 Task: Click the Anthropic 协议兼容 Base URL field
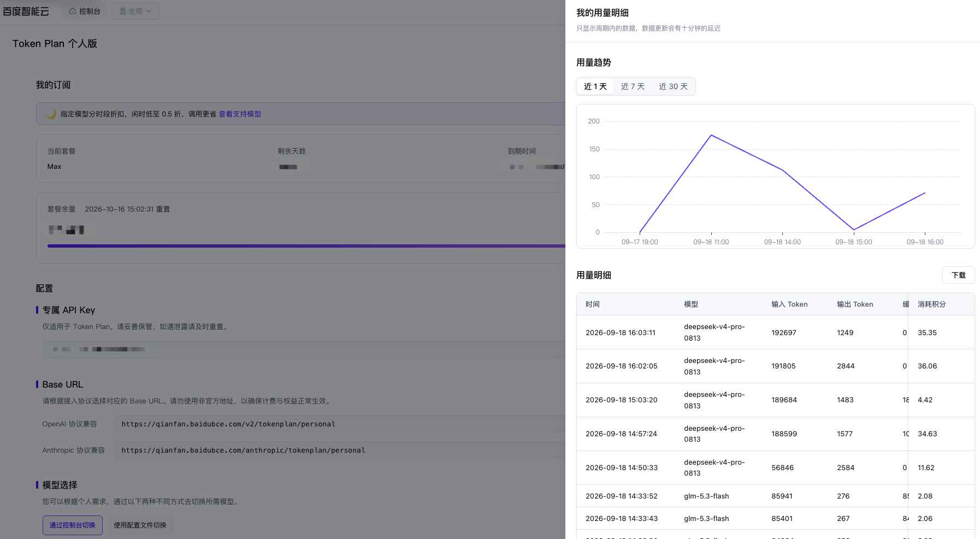click(340, 450)
